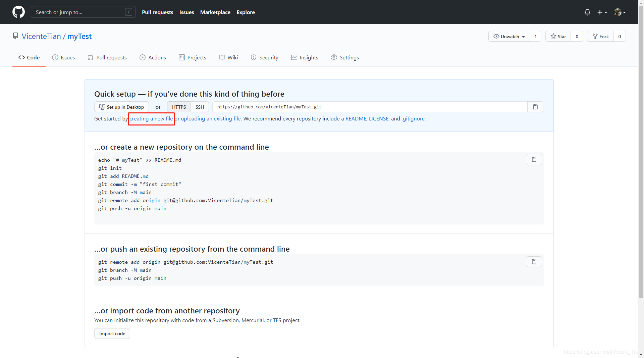Click the repository clone URL field
Image resolution: width=644 pixels, height=358 pixels.
click(370, 107)
